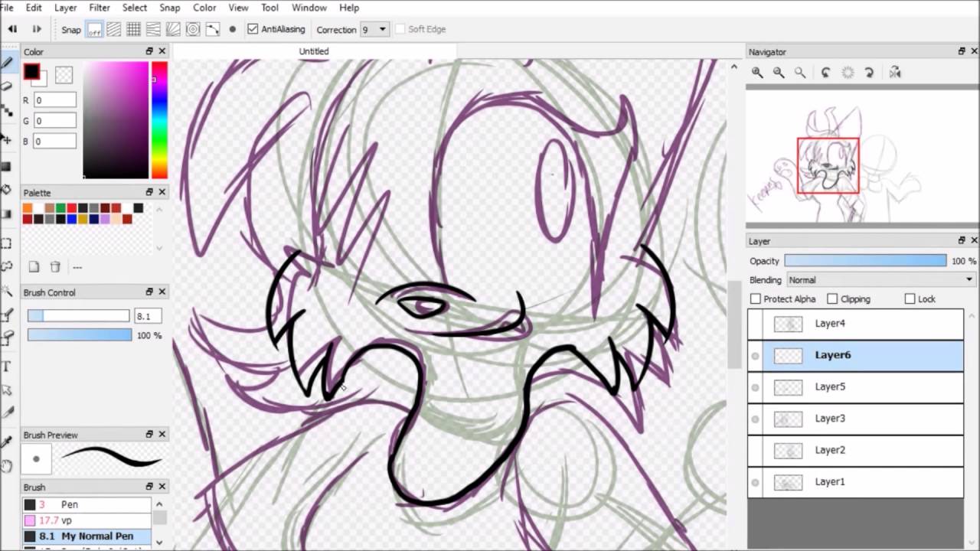Open Palette options menu (---)
Image resolution: width=980 pixels, height=551 pixels.
point(77,267)
